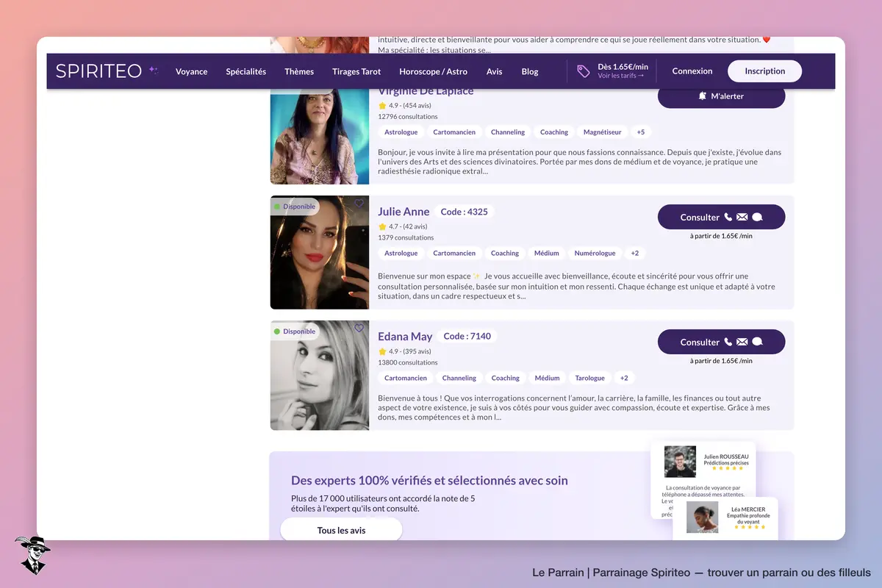Select Julie Anne's Médium tag
The image size is (882, 588).
click(547, 253)
